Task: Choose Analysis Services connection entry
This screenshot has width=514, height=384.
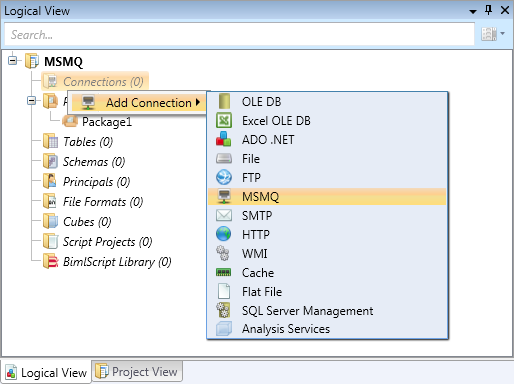Action: [327, 329]
